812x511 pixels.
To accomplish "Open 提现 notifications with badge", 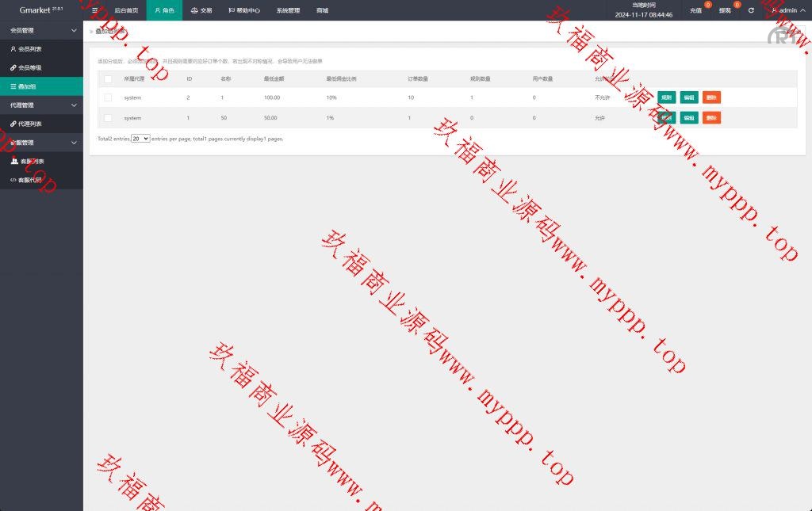I will [726, 10].
